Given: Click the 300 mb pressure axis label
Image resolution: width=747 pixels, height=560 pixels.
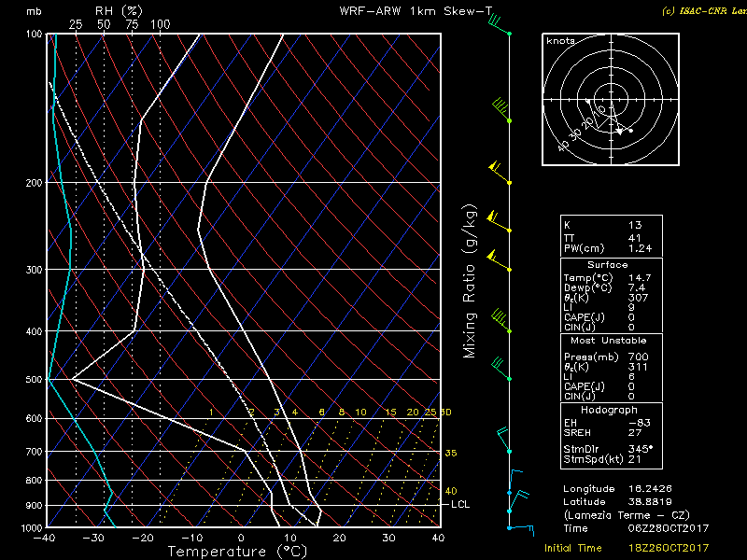Looking at the screenshot, I should pos(34,270).
